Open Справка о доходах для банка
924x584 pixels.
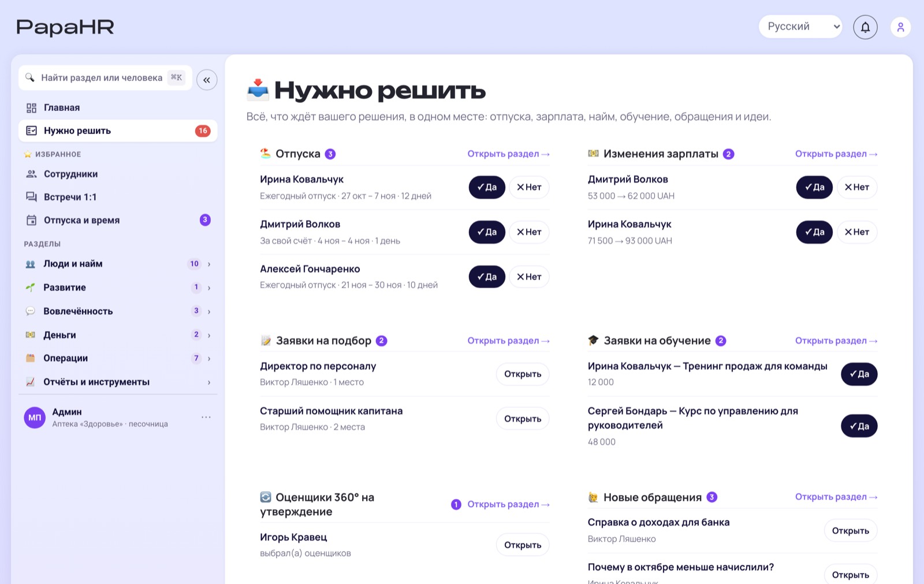point(851,530)
